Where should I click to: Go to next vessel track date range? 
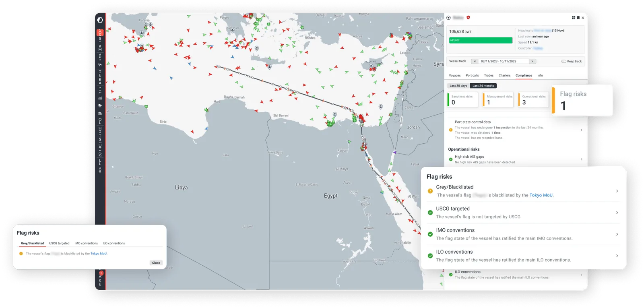tap(533, 62)
